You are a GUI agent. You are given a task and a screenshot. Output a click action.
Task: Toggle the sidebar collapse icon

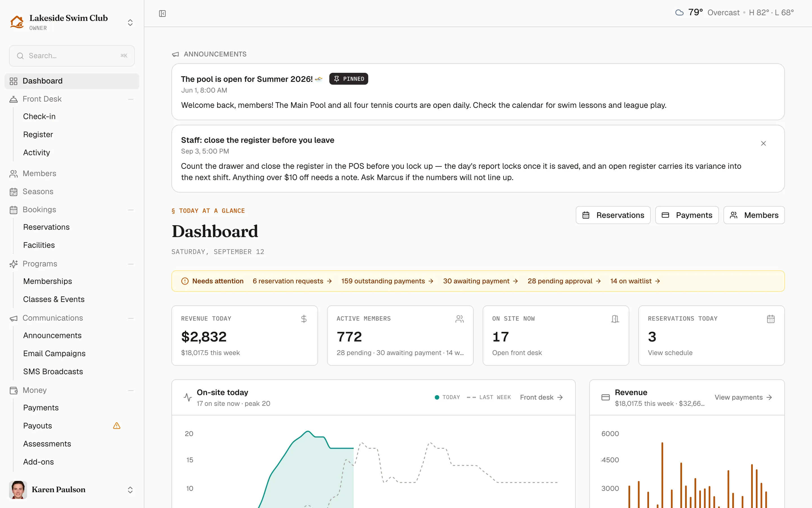coord(162,14)
